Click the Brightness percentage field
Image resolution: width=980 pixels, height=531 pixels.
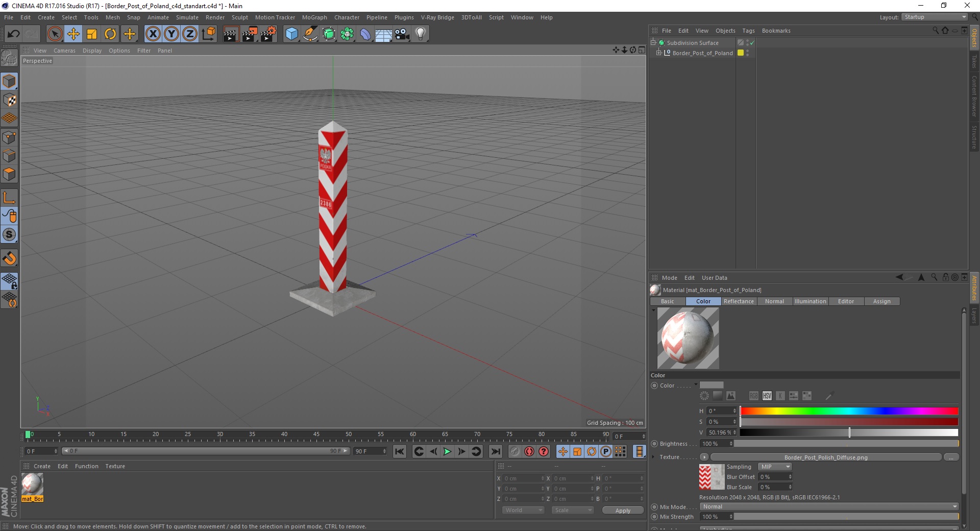point(716,444)
